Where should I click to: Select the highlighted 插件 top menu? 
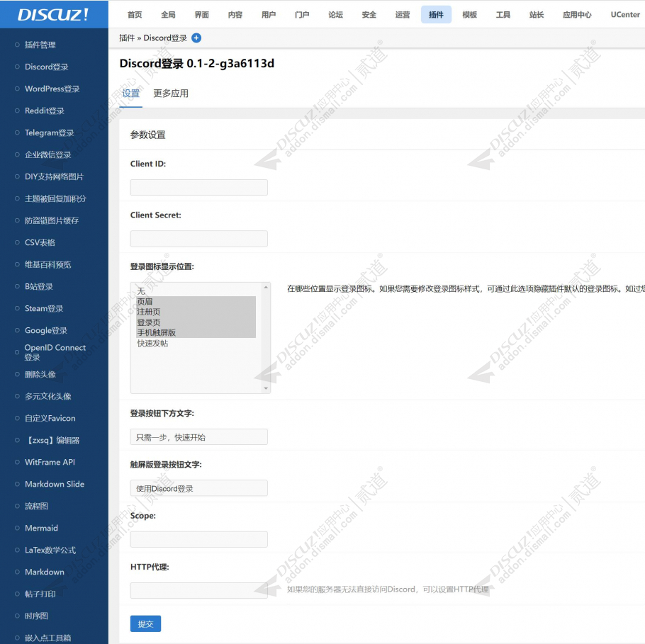click(x=436, y=14)
